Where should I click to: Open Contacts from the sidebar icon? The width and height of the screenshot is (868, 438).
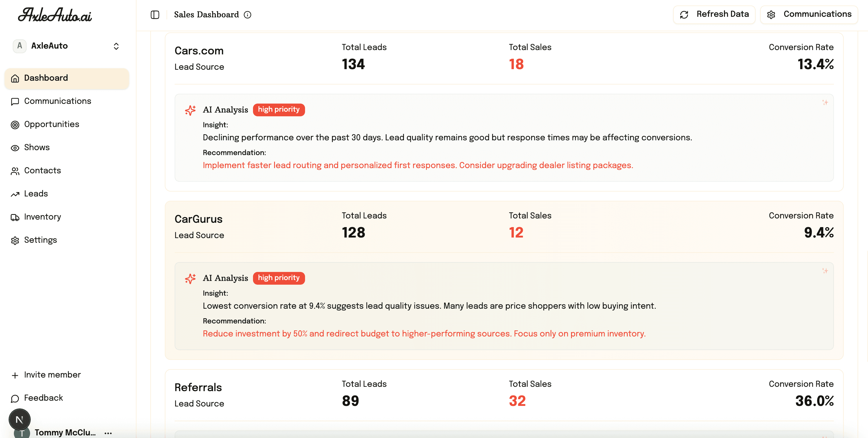click(15, 171)
